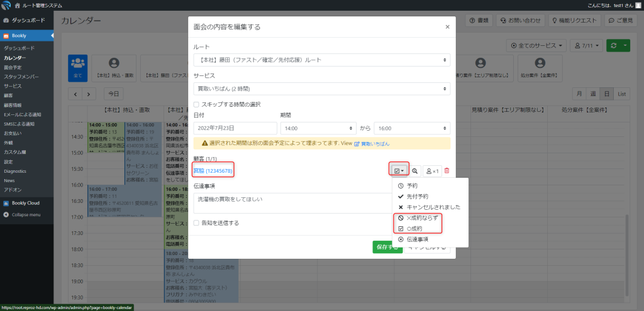The width and height of the screenshot is (644, 311).
Task: Click the 日付 date input field
Action: click(x=235, y=128)
